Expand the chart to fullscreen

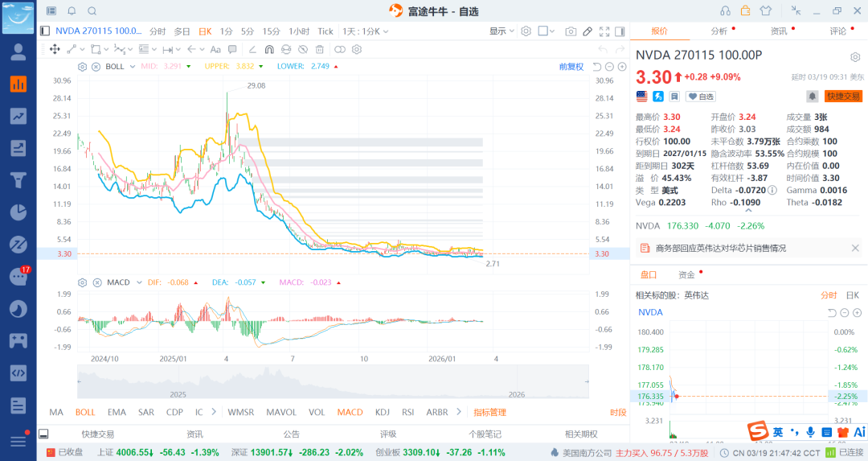pos(604,31)
